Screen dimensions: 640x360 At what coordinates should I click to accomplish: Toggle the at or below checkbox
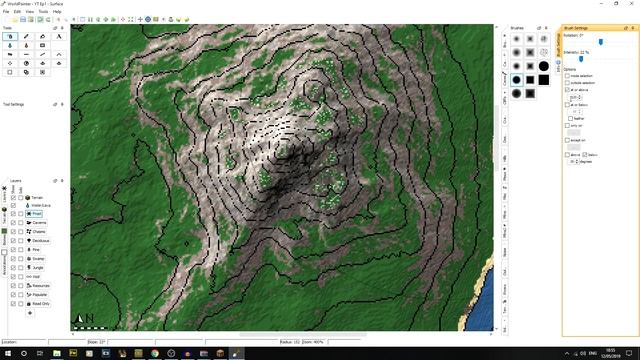tap(567, 105)
